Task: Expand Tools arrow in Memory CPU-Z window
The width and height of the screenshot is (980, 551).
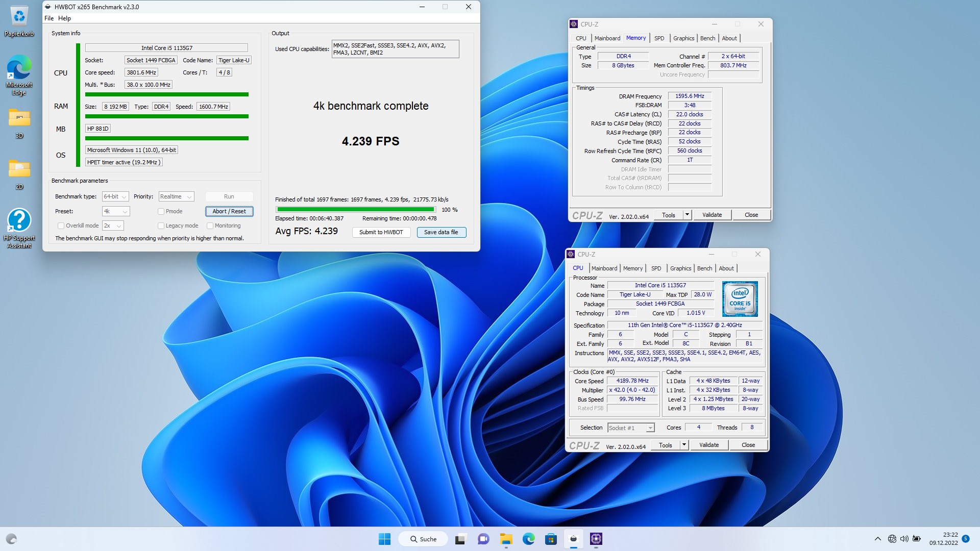Action: pos(687,215)
